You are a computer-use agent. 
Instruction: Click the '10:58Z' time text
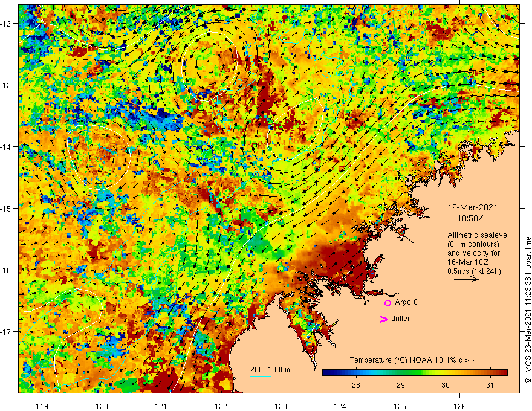(x=470, y=218)
